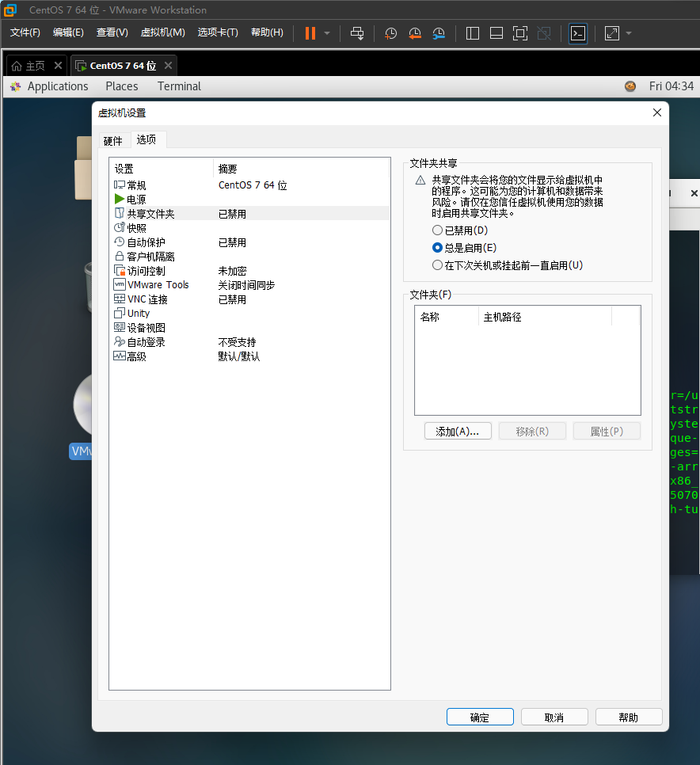The image size is (700, 765).
Task: Close the 虚拟机设置 dialog
Action: 657,112
